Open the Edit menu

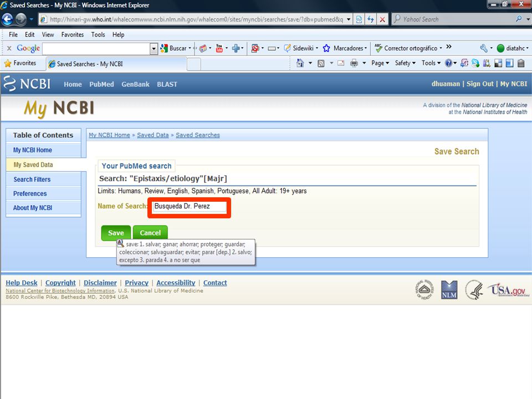pos(29,34)
